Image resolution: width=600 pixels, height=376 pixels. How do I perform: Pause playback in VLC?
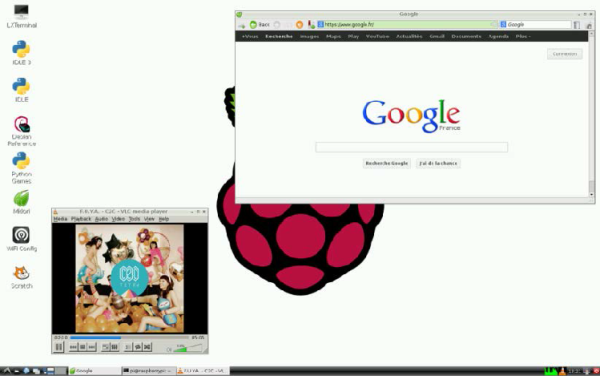(x=59, y=347)
